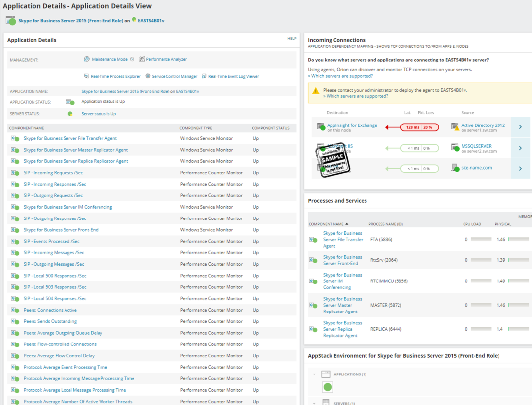Open the Performance Analyzer link
The height and width of the screenshot is (405, 532).
(x=166, y=59)
